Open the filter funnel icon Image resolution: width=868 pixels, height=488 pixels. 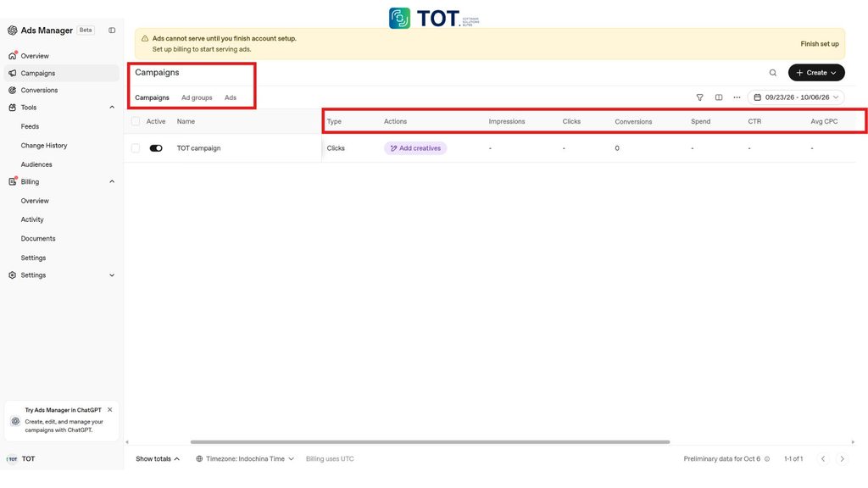[x=699, y=97]
